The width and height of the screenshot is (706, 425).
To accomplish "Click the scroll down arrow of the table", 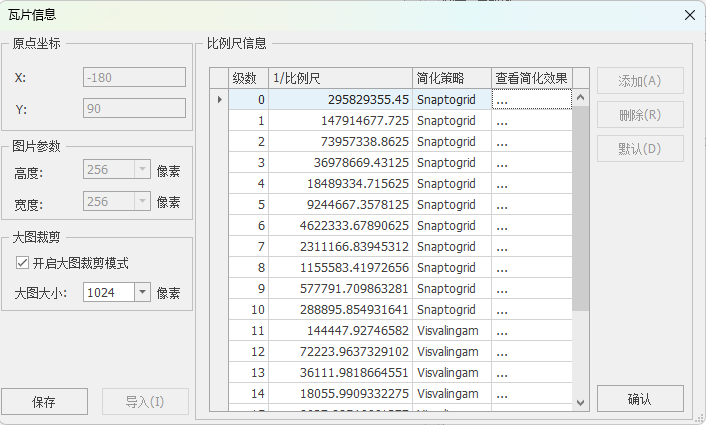I will (x=581, y=401).
